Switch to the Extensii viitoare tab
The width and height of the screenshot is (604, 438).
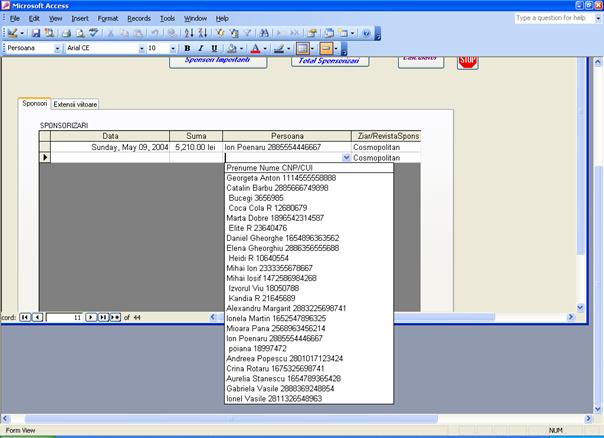point(76,104)
